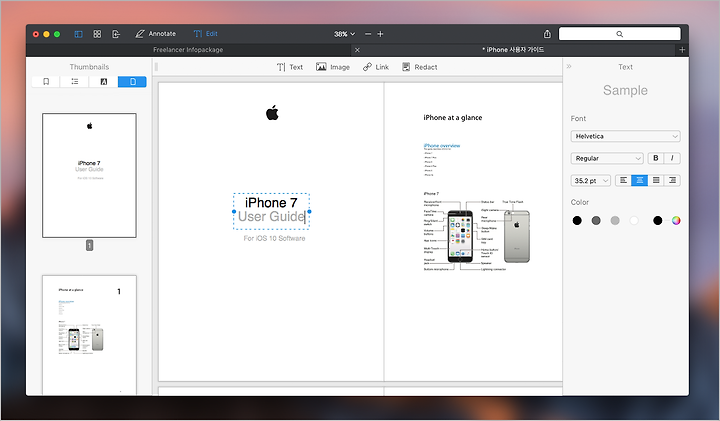Show annotations panel in sidebar

click(x=104, y=82)
